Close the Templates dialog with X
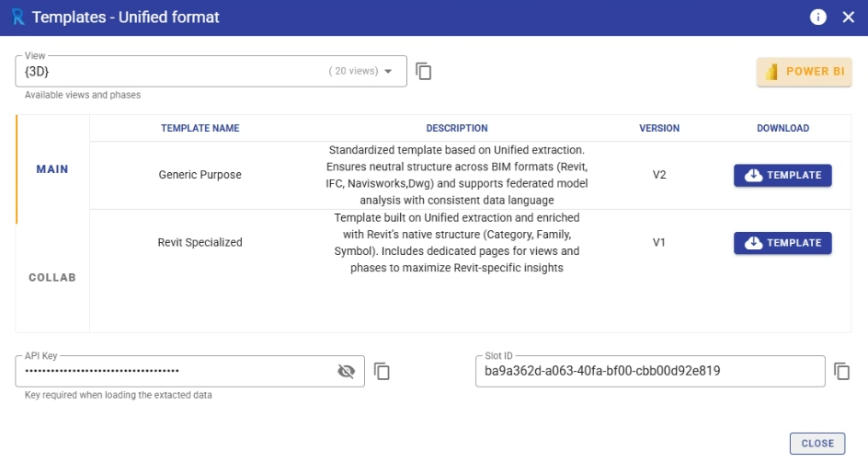 [849, 17]
